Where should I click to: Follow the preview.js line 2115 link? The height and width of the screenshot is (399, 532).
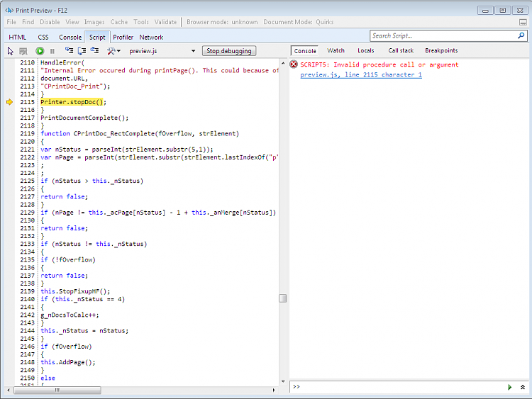(361, 74)
